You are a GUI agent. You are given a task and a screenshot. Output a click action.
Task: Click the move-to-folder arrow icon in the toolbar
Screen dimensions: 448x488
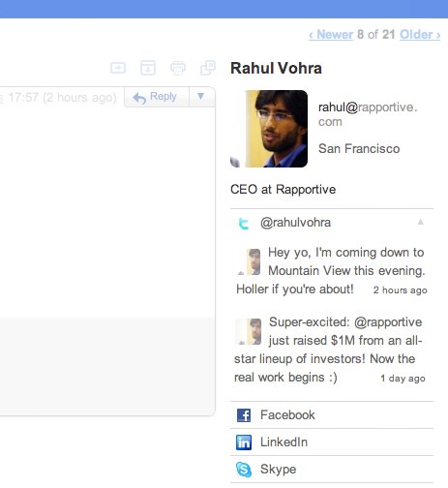click(x=118, y=68)
